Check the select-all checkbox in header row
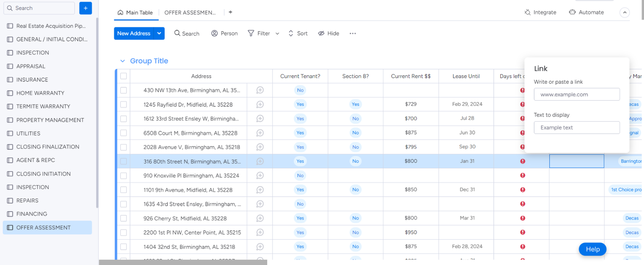Screen dimensions: 644x265 124,76
